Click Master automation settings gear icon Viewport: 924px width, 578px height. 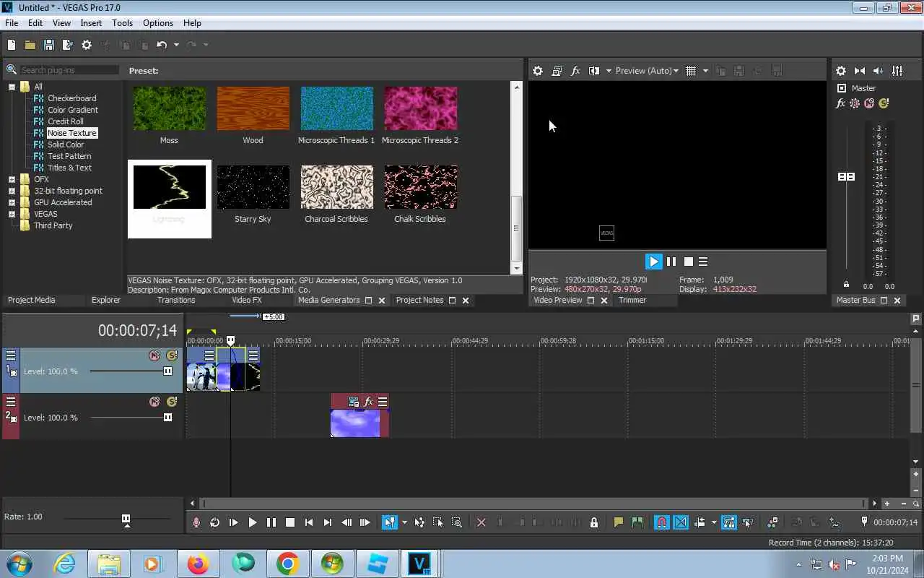855,103
